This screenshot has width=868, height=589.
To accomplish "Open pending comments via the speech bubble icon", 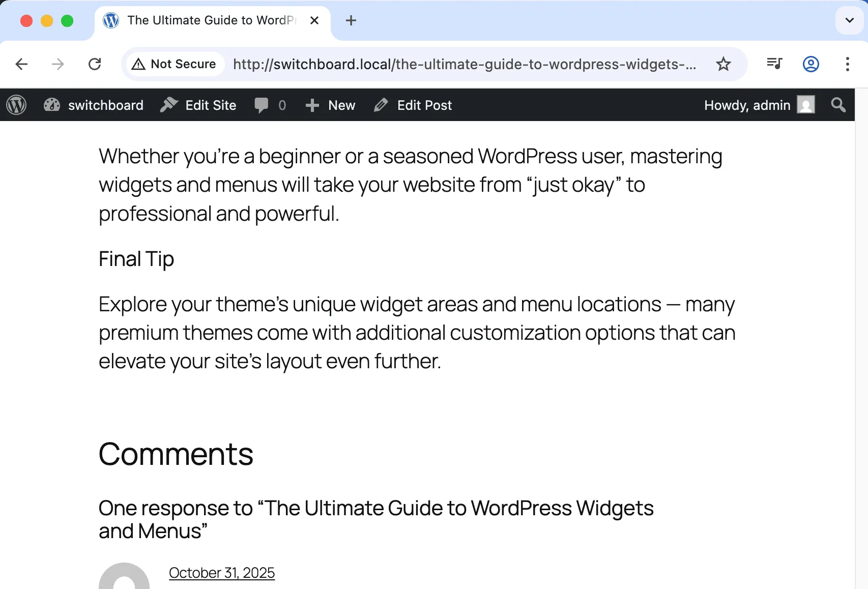I will [x=261, y=105].
